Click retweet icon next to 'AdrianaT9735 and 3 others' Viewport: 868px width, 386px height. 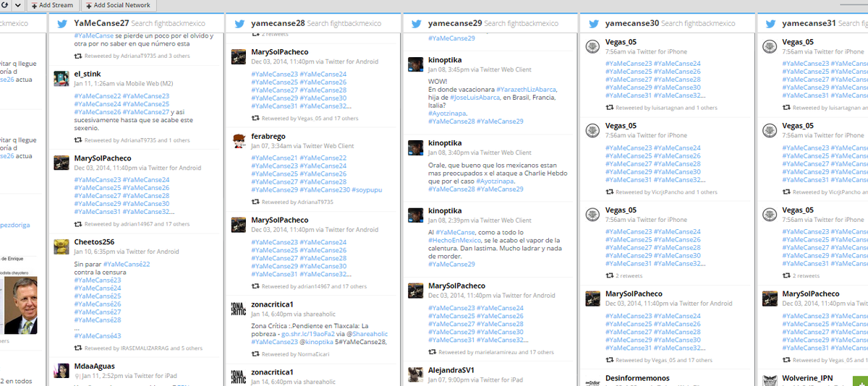[x=78, y=56]
